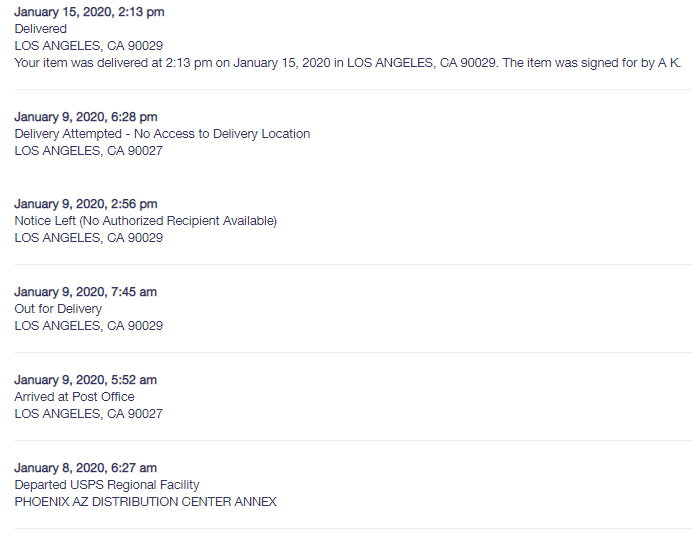The height and width of the screenshot is (534, 692).
Task: Select Notice Left (No Authorized Recipient Available)
Action: coord(146,221)
